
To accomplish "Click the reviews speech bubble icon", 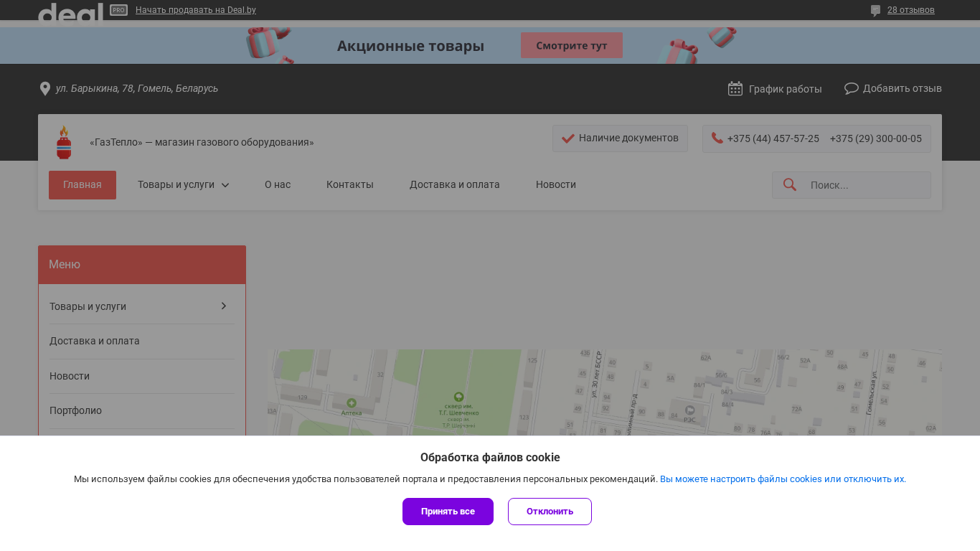I will (x=876, y=10).
